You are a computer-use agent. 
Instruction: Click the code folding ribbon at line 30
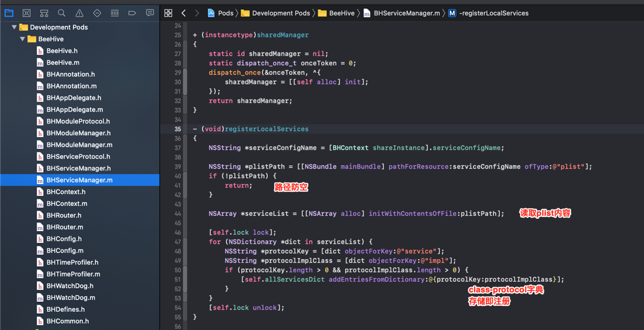[x=185, y=82]
